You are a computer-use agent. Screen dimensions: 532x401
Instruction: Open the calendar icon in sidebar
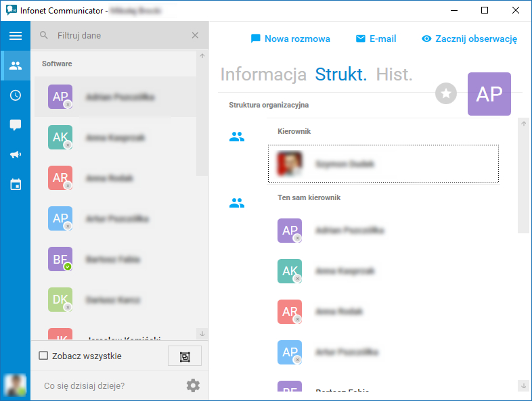coord(16,185)
